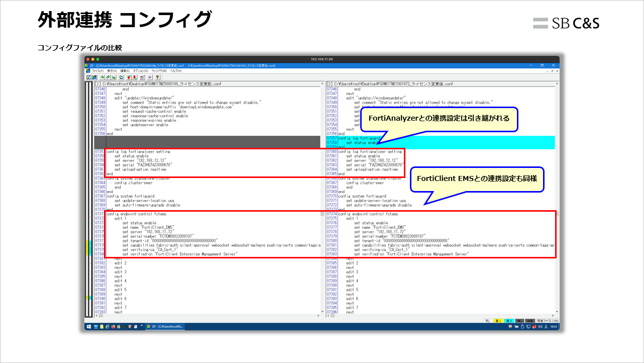The image size is (644, 363).
Task: Click the left pane file path header [1]
Action: coord(207,84)
